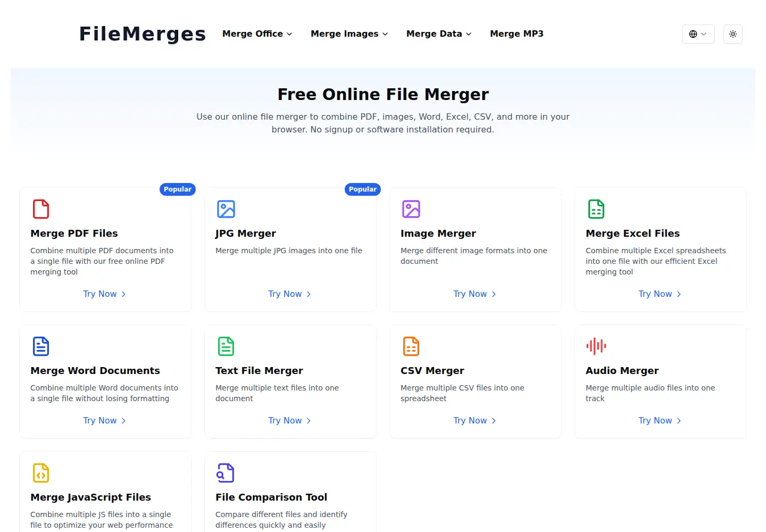Click the blue Word document icon
Image resolution: width=766 pixels, height=532 pixels.
(41, 346)
